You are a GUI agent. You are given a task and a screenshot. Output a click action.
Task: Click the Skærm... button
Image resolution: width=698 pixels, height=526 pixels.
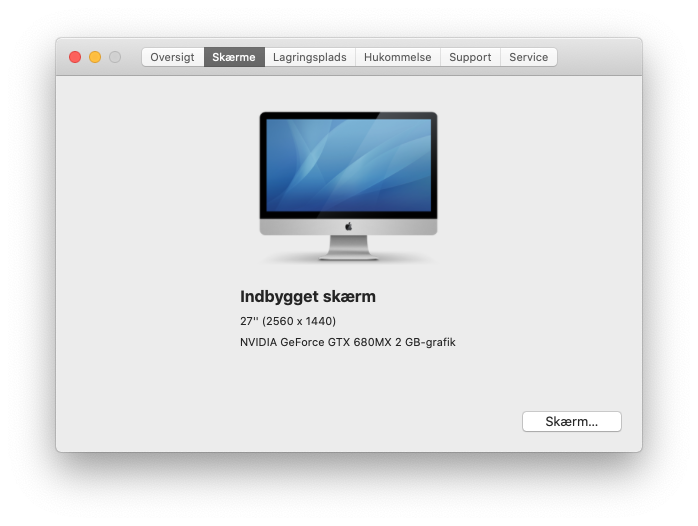coord(572,421)
